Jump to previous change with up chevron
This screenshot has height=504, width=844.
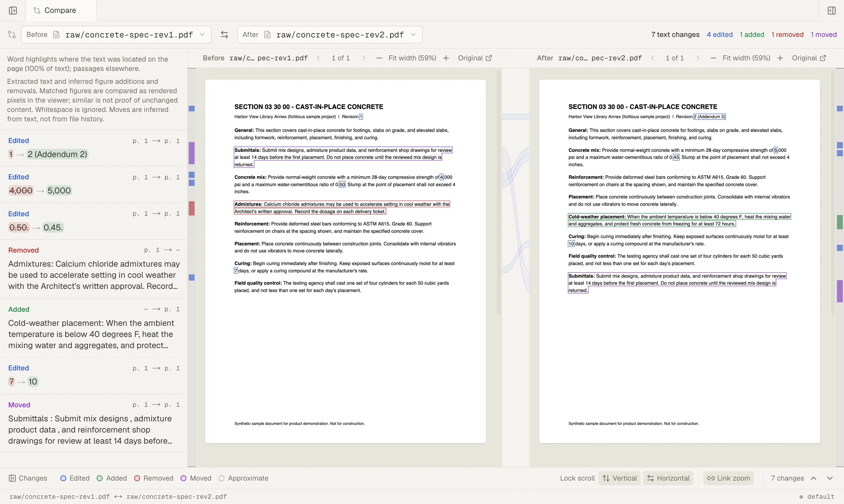pyautogui.click(x=814, y=478)
